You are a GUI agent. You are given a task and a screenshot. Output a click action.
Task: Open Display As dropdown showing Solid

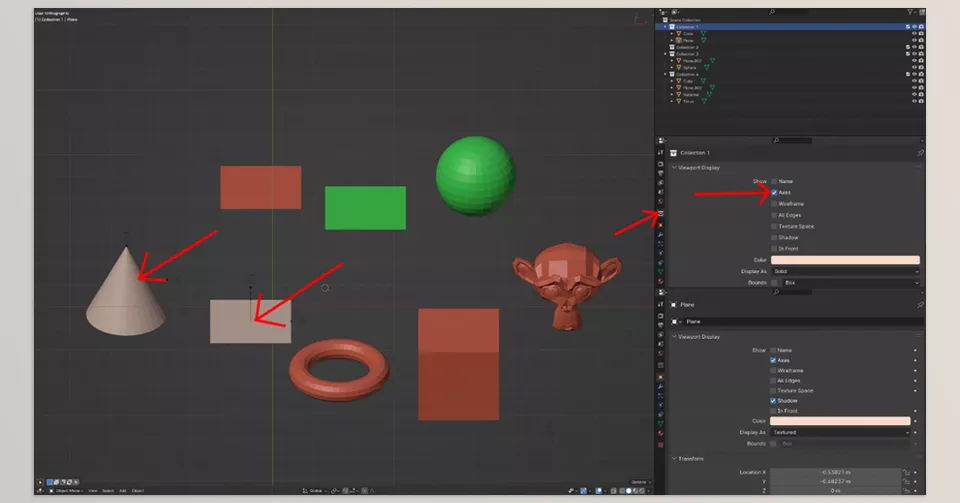[845, 272]
